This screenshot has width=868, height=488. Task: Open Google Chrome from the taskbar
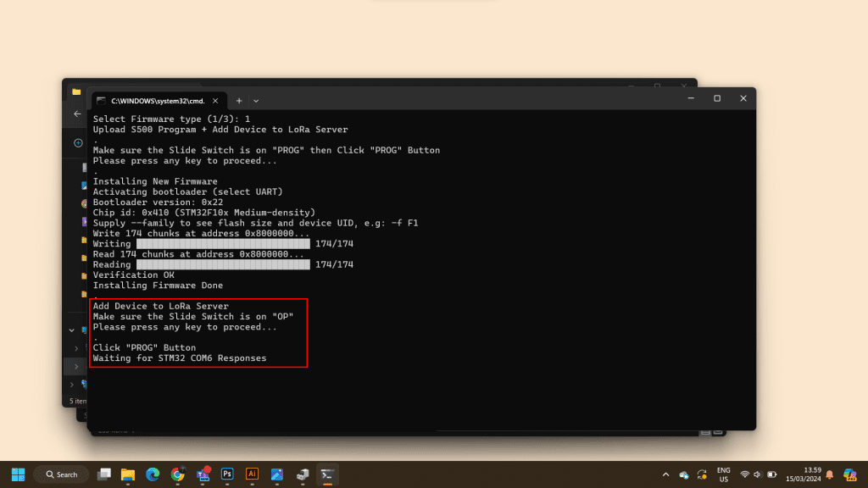pos(177,474)
